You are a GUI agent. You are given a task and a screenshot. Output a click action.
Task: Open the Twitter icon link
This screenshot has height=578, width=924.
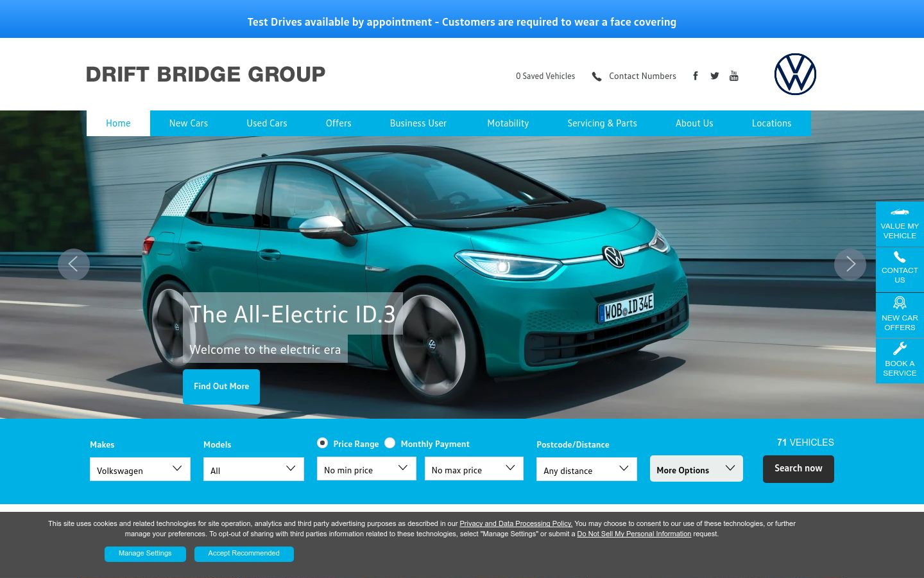[715, 76]
